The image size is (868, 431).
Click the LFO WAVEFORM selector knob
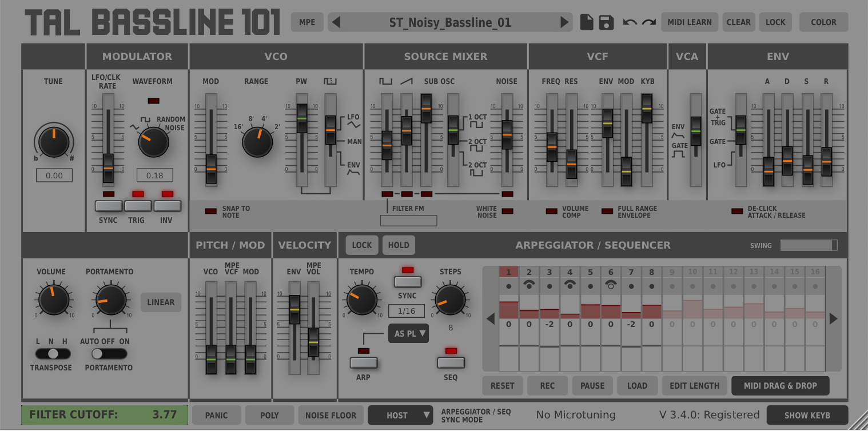click(153, 142)
